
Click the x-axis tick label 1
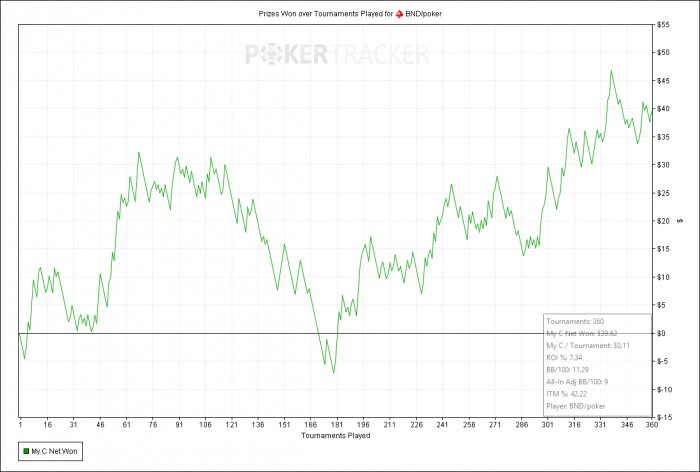[21, 425]
